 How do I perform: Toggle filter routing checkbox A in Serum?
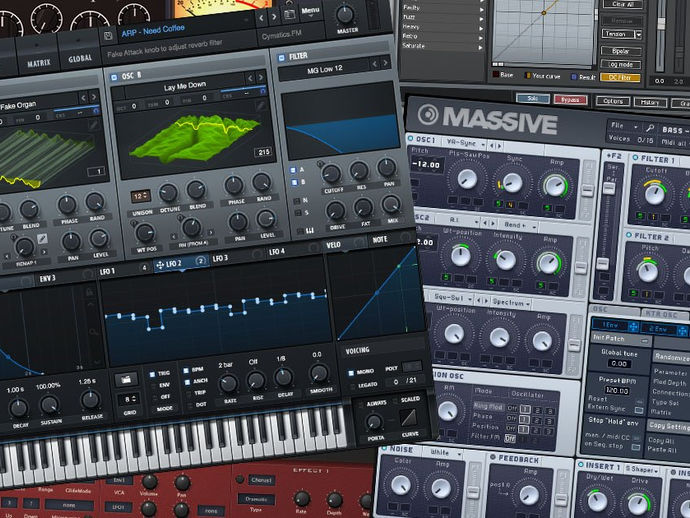click(293, 170)
